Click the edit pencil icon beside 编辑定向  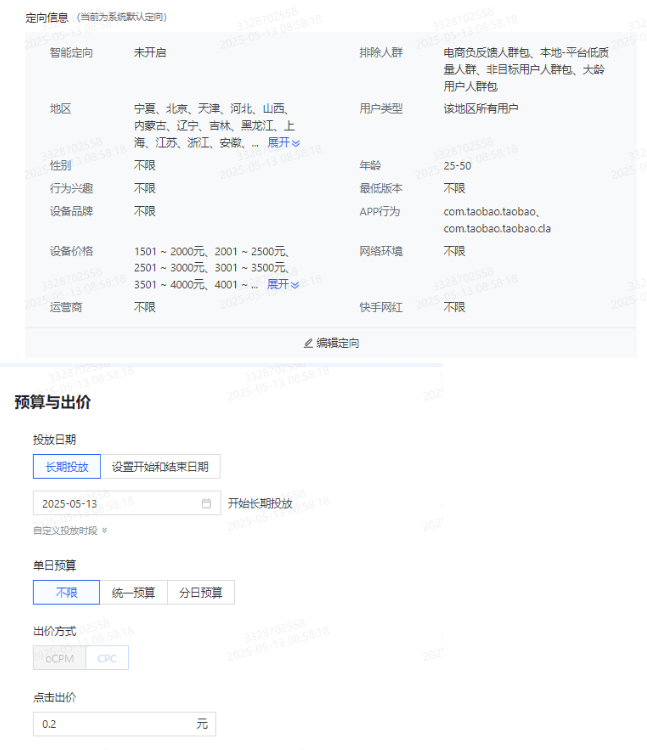[308, 343]
